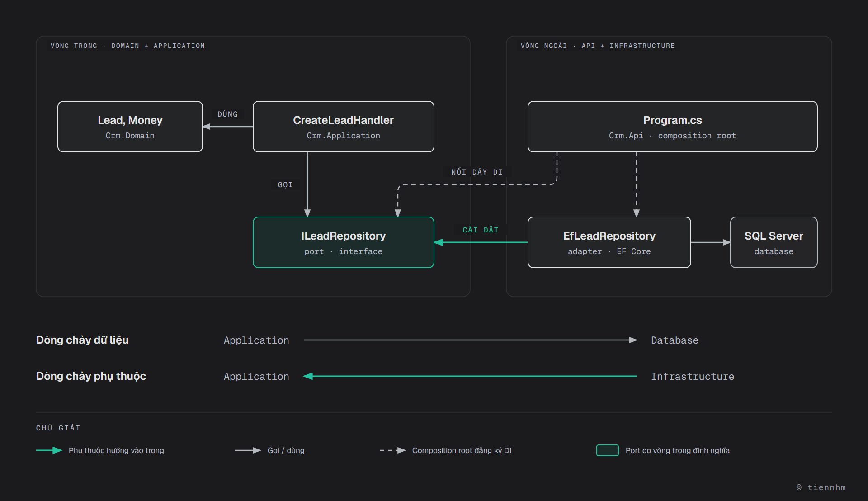Screen dimensions: 868x501
Task: Click the © tiennhm credit text
Action: [821, 487]
